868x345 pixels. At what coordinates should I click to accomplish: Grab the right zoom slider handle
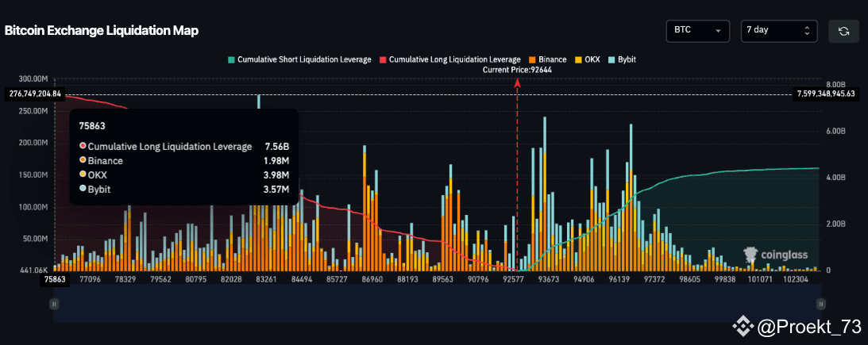[x=821, y=304]
